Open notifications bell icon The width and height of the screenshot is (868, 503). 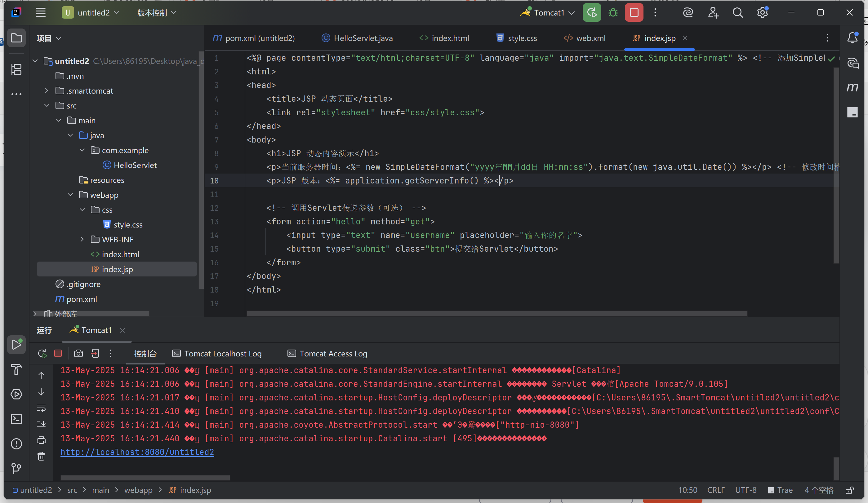click(852, 38)
